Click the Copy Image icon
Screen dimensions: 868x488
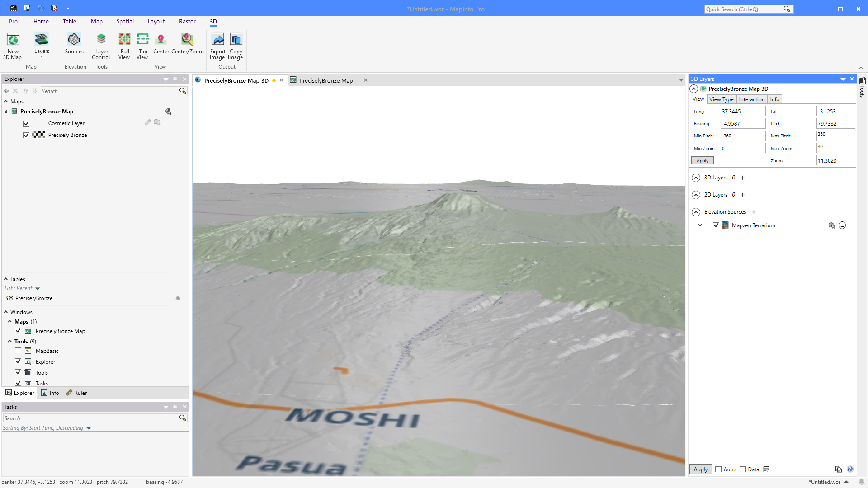click(236, 45)
